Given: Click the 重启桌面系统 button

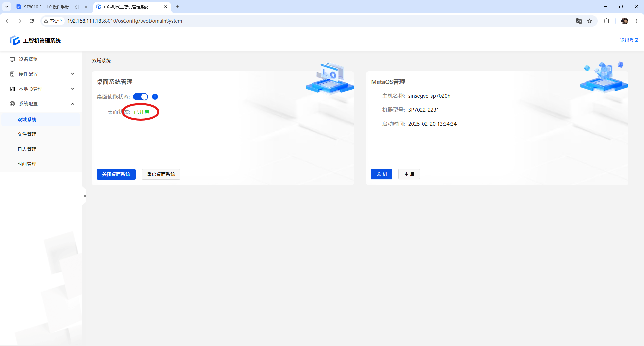Looking at the screenshot, I should pyautogui.click(x=161, y=174).
